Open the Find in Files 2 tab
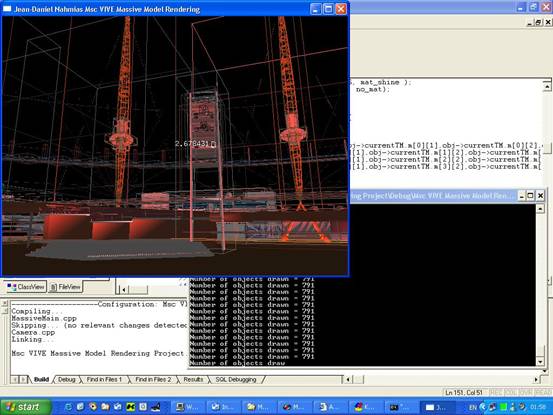Viewport: 553px width, 415px height. [x=153, y=379]
